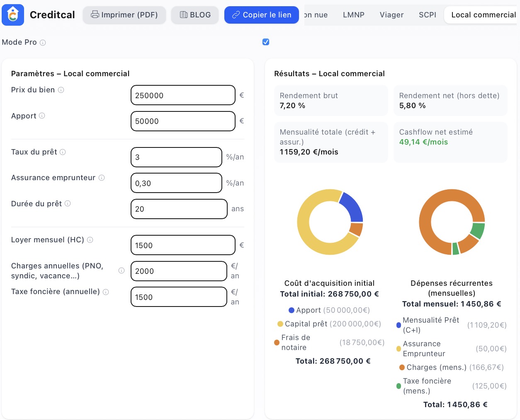This screenshot has height=420, width=520.
Task: Click the Imprimer (PDF) button
Action: [x=124, y=14]
